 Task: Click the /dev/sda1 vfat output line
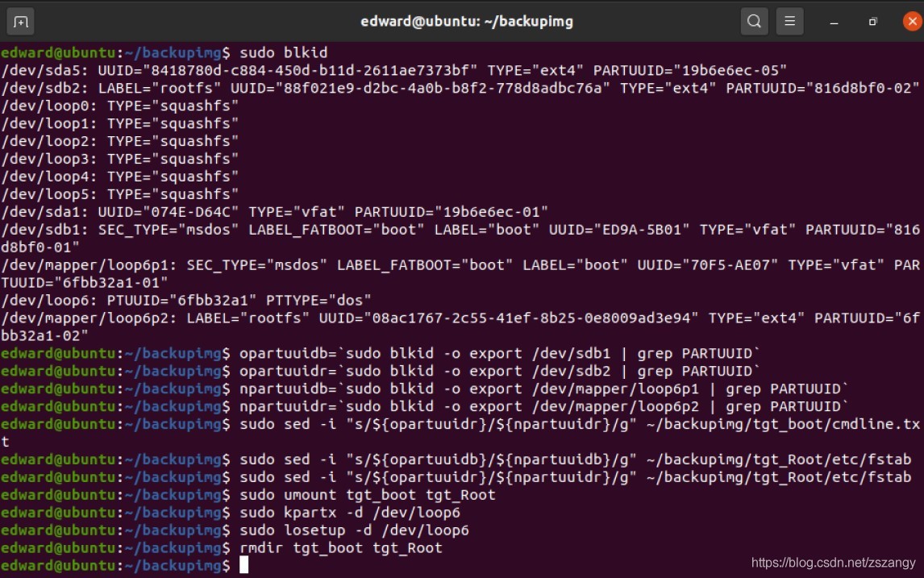point(275,212)
